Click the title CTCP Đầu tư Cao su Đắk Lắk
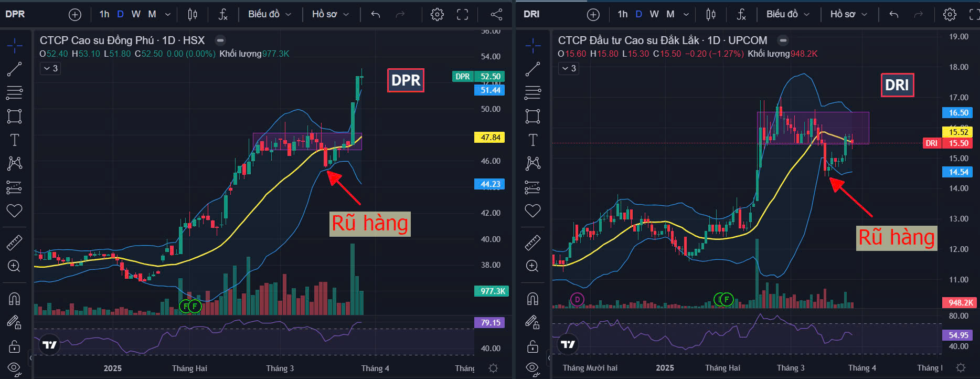This screenshot has height=379, width=980. pos(629,40)
